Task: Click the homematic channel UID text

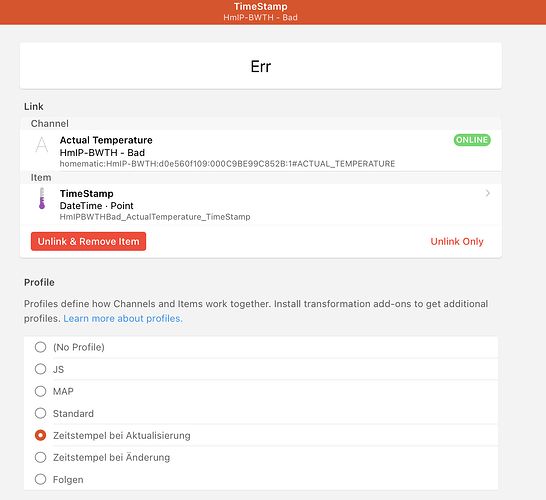Action: pos(227,164)
